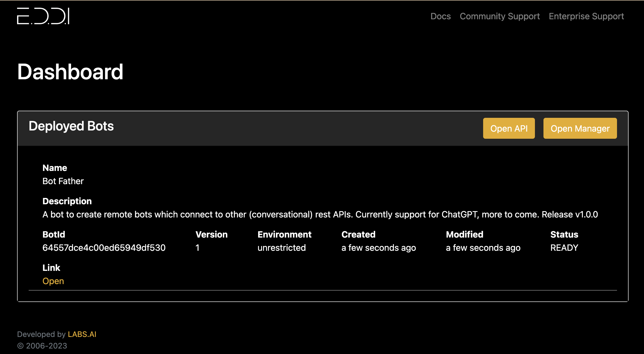Click the BotId value 64557dce4c00ed65949df530

(x=104, y=248)
